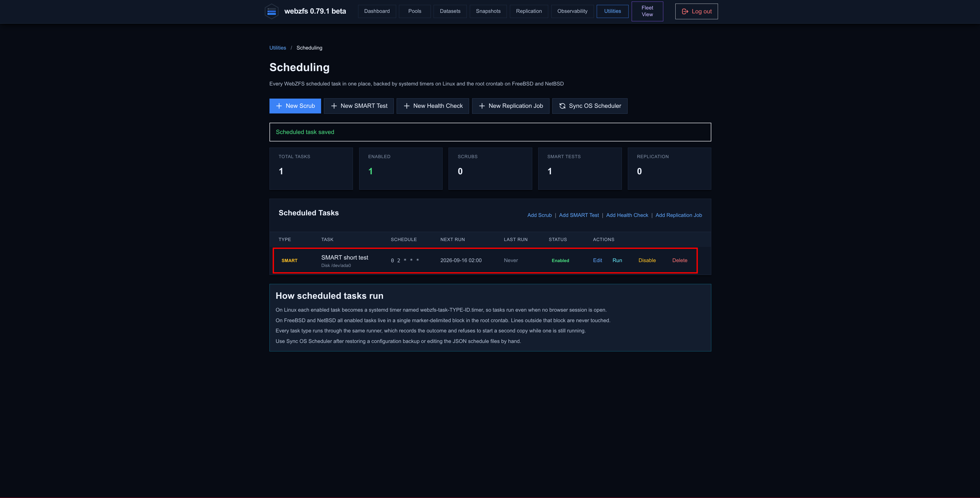Open the Observability tab
The image size is (980, 498).
click(572, 11)
